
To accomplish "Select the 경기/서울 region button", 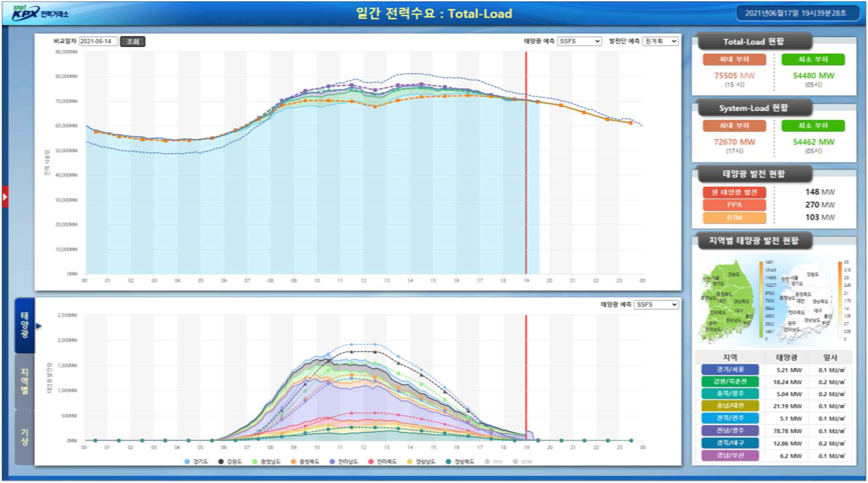I will tap(730, 369).
